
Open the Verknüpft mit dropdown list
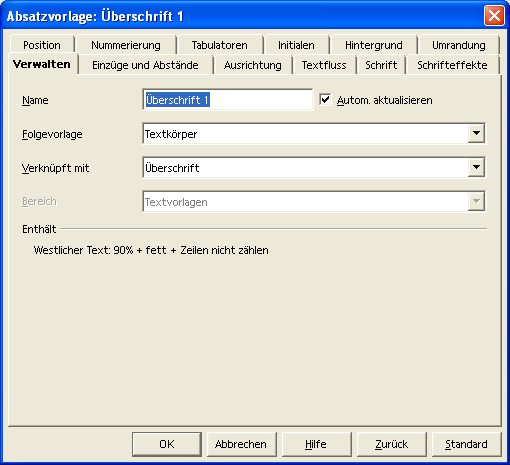click(x=476, y=167)
